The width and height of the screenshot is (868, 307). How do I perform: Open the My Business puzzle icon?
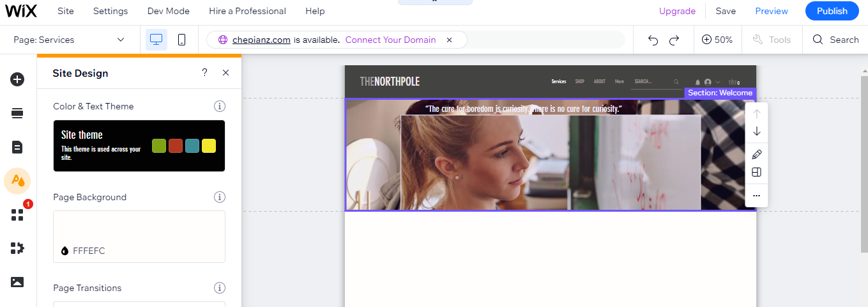(17, 248)
